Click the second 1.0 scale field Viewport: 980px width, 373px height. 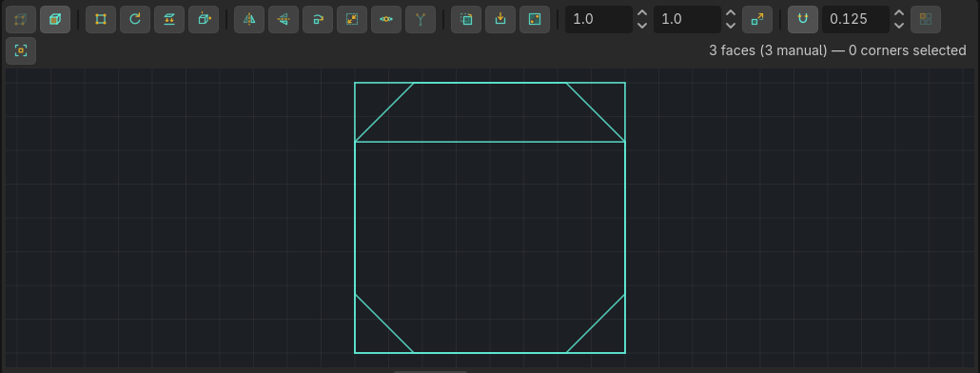coord(688,19)
